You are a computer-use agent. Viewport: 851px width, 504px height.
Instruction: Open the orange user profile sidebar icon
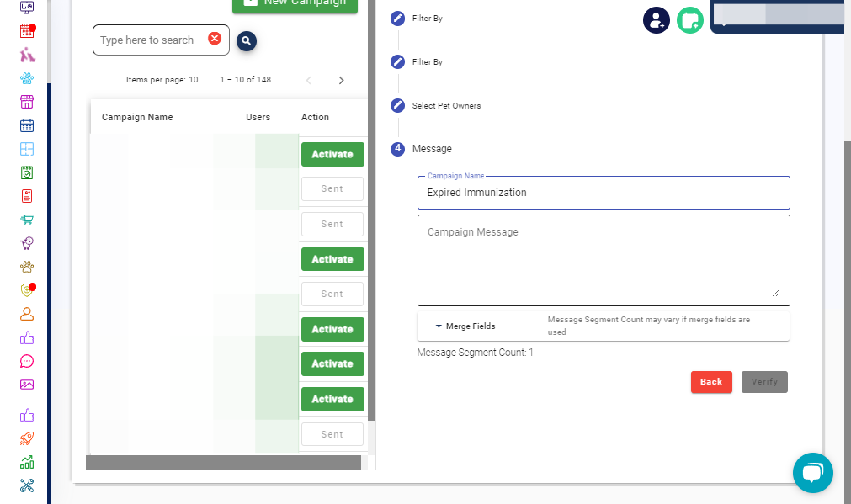27,314
